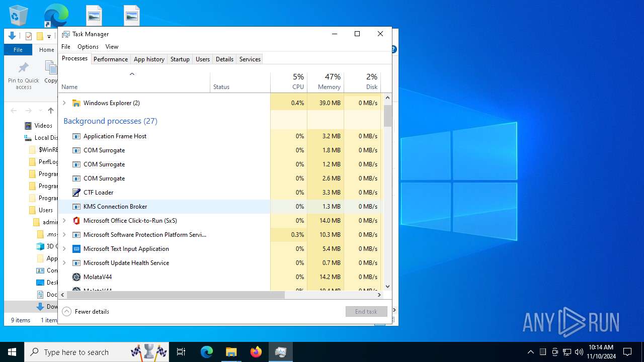Select the CTF Loader process icon
The height and width of the screenshot is (362, 644).
tap(76, 193)
